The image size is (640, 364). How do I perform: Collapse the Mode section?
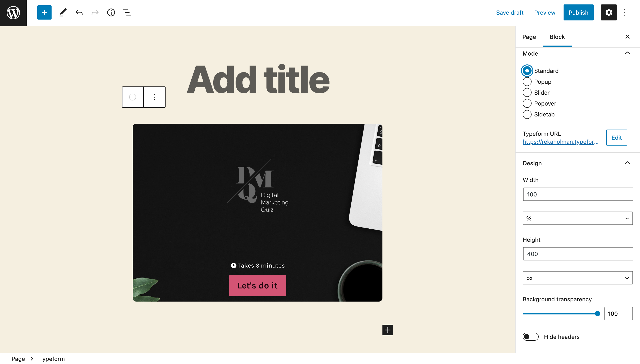[628, 53]
